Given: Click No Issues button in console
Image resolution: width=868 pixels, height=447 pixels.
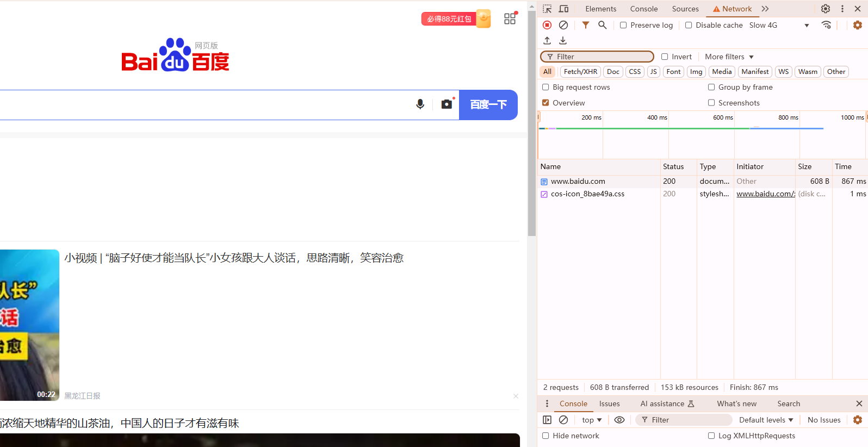Looking at the screenshot, I should click(824, 420).
